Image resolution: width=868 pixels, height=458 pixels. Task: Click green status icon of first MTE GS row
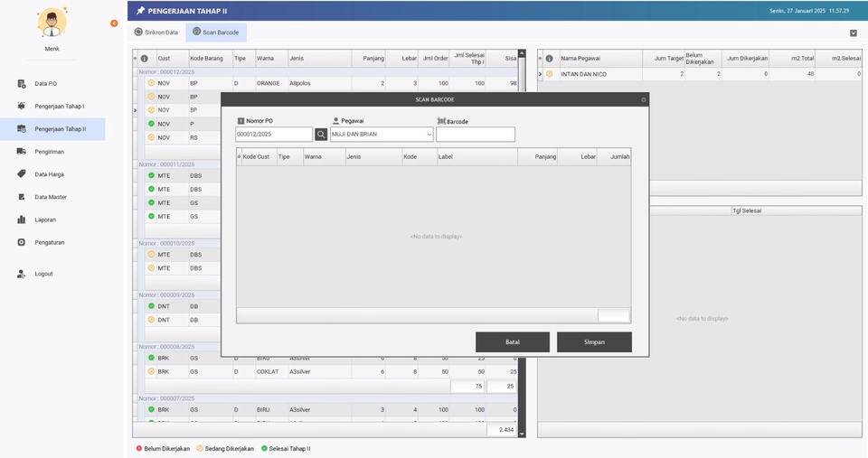tap(151, 202)
